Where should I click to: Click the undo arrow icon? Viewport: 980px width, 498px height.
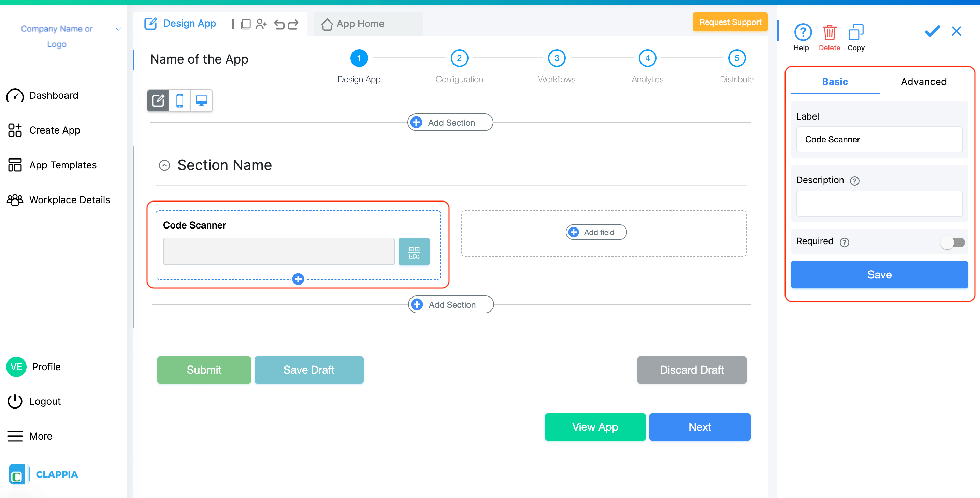pyautogui.click(x=279, y=24)
